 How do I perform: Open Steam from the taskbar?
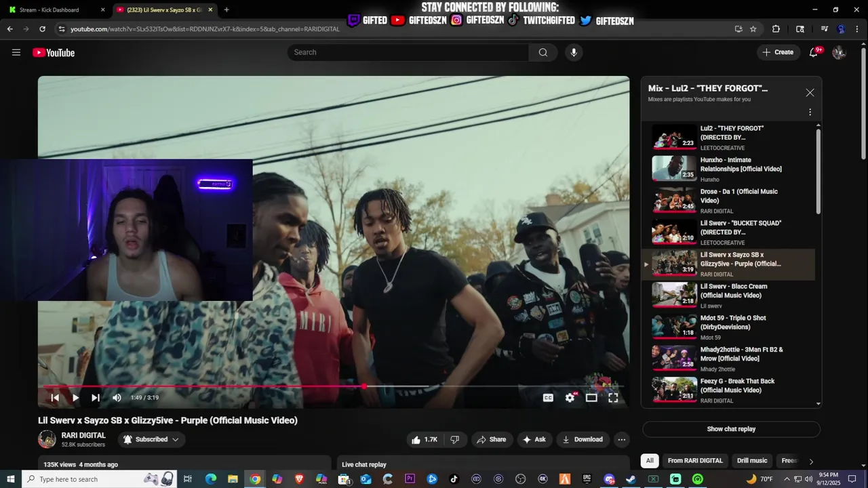[631, 479]
